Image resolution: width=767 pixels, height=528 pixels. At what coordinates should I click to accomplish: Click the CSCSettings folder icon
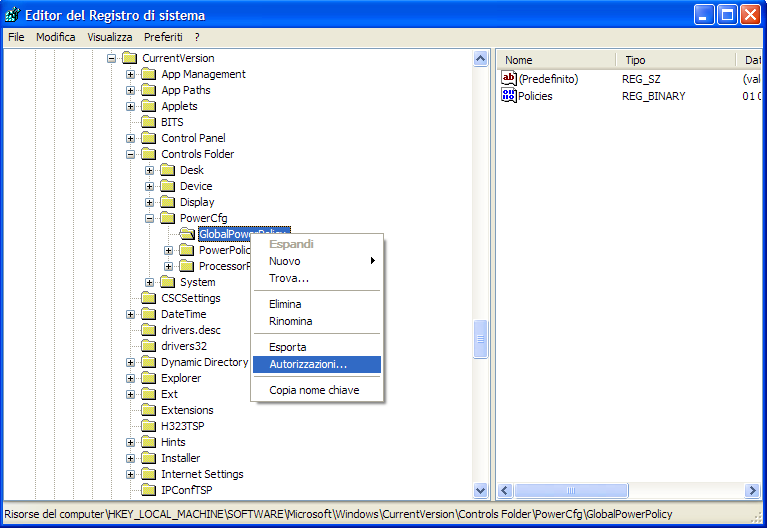pyautogui.click(x=149, y=298)
